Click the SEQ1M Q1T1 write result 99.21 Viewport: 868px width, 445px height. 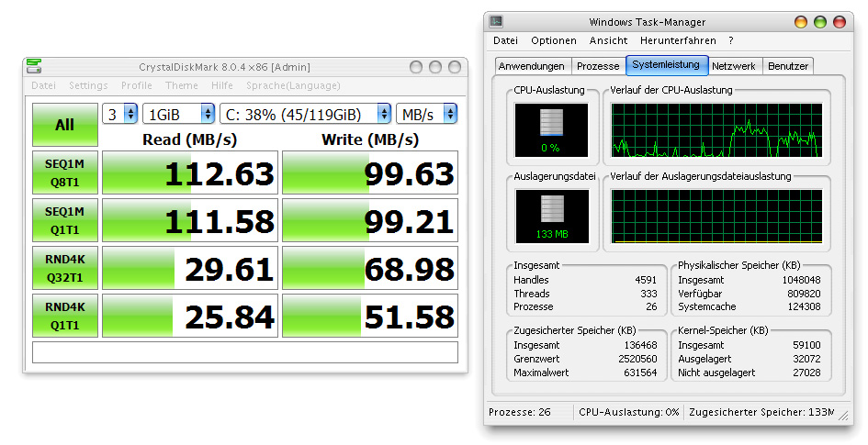coord(370,220)
